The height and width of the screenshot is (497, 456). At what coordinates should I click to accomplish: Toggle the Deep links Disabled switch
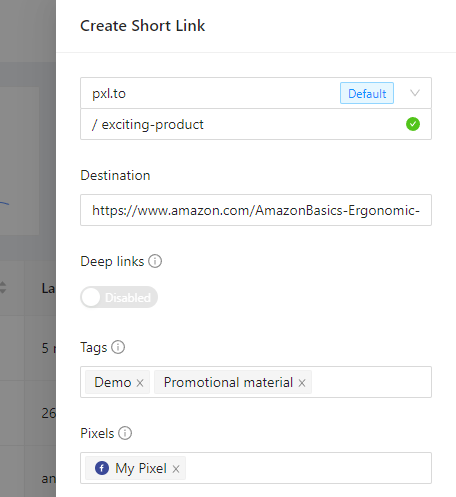click(119, 297)
